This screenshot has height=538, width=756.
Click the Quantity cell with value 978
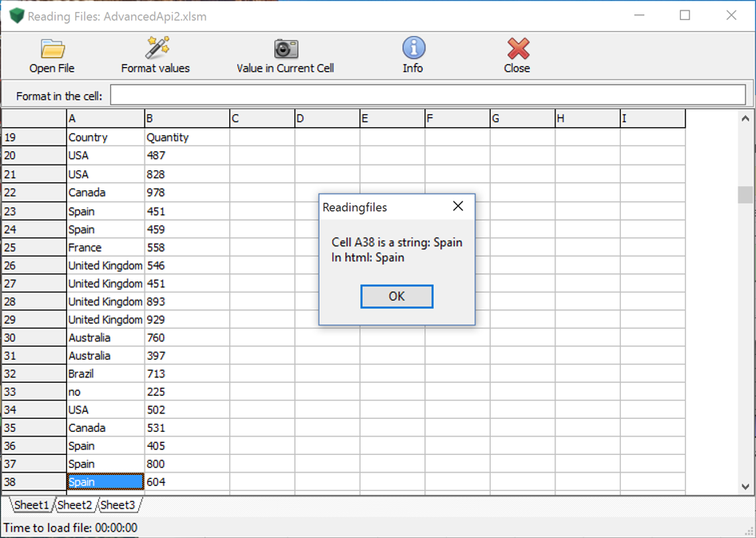(x=186, y=193)
